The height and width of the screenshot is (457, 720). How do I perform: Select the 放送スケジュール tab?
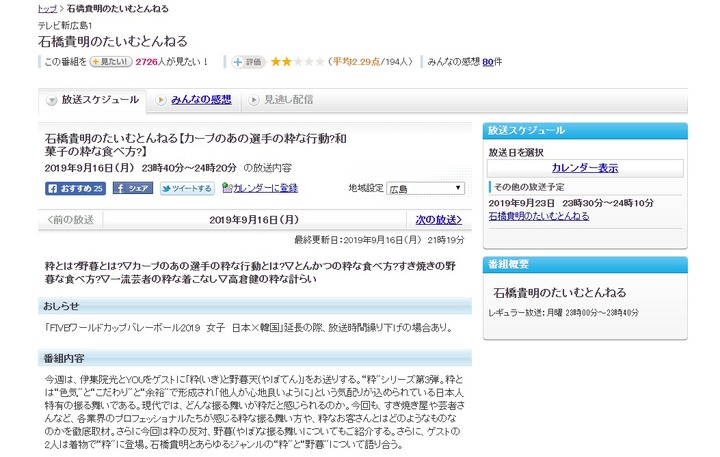tap(93, 100)
